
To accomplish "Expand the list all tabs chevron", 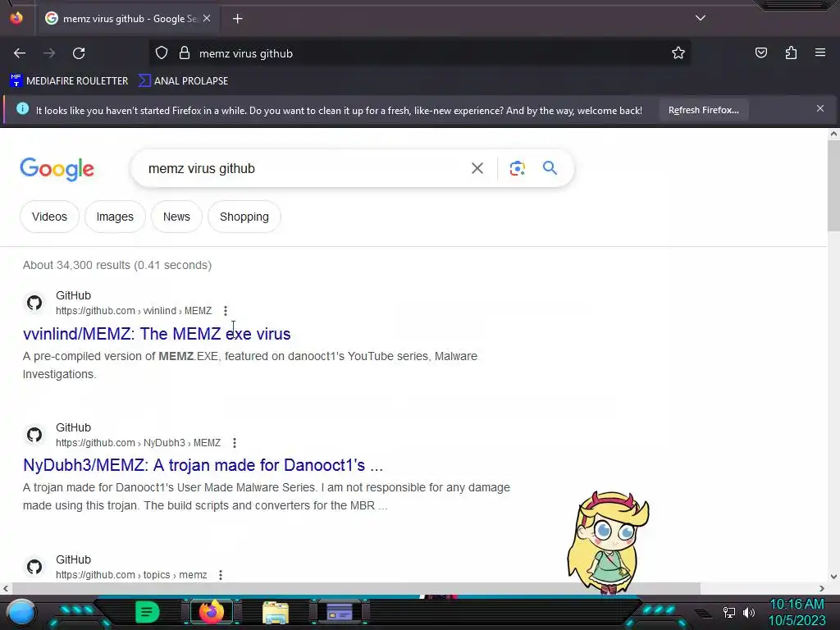I will (701, 18).
